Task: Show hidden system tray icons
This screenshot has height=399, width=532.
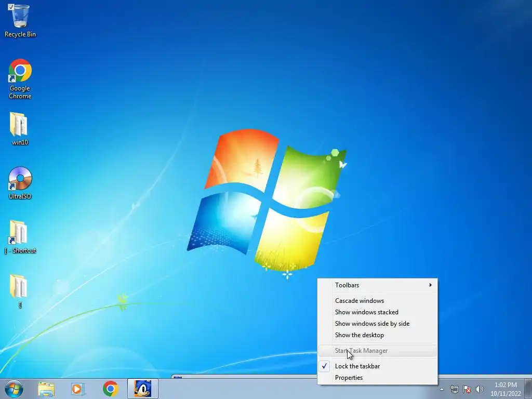Action: pyautogui.click(x=442, y=389)
